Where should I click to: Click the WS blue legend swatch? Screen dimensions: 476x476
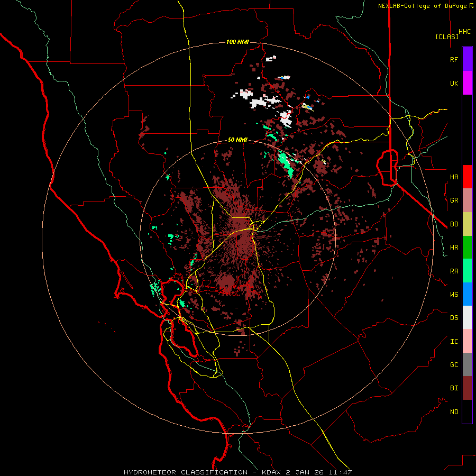pos(467,294)
